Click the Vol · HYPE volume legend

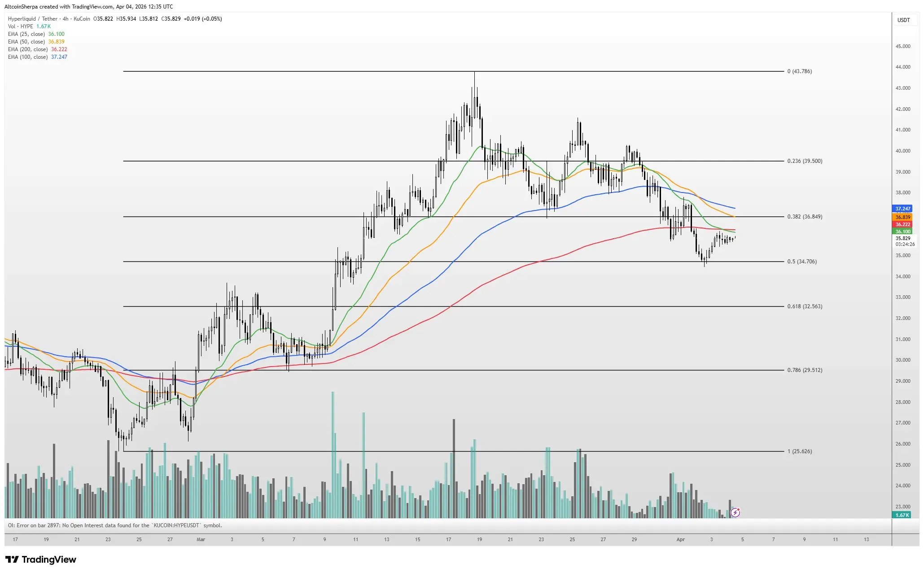[21, 26]
